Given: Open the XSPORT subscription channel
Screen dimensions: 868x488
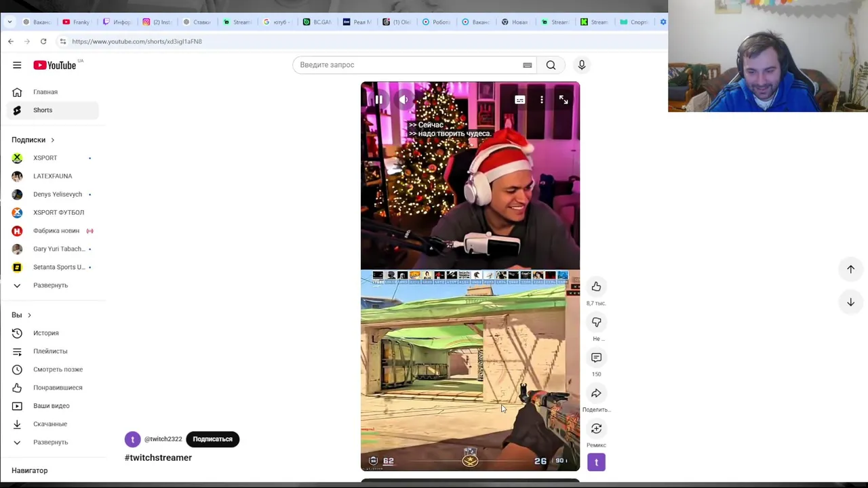Looking at the screenshot, I should [53, 158].
